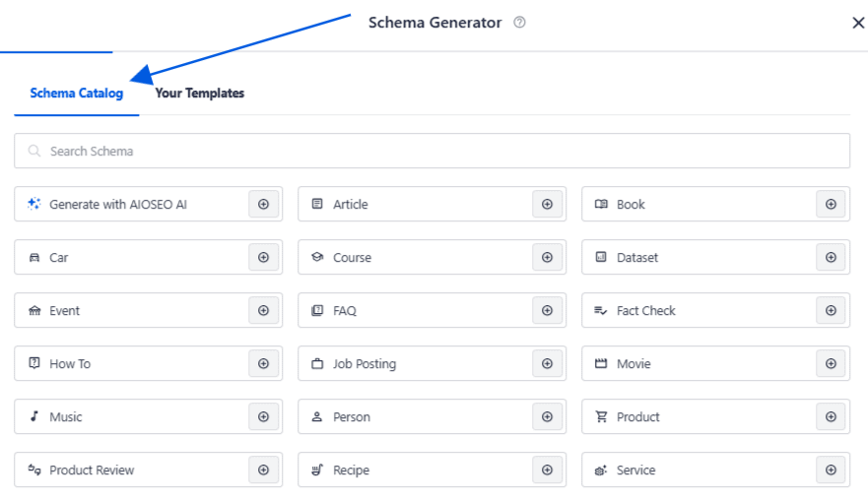This screenshot has height=501, width=868.
Task: Click the plus icon next to FAQ
Action: click(547, 310)
